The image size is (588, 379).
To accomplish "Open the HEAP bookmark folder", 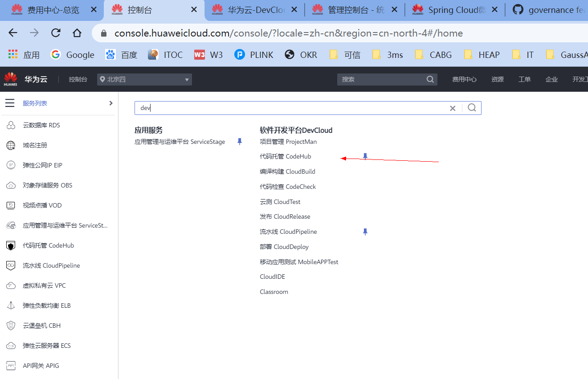I will point(482,55).
